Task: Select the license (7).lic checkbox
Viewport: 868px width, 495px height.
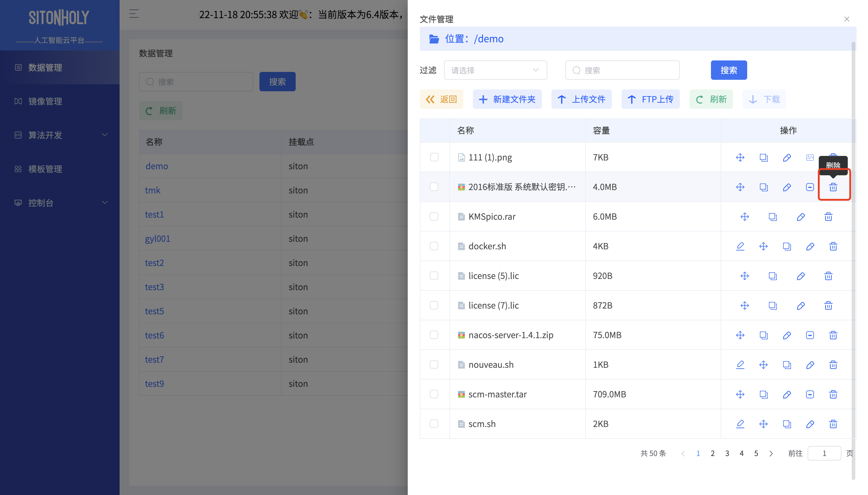Action: click(434, 305)
